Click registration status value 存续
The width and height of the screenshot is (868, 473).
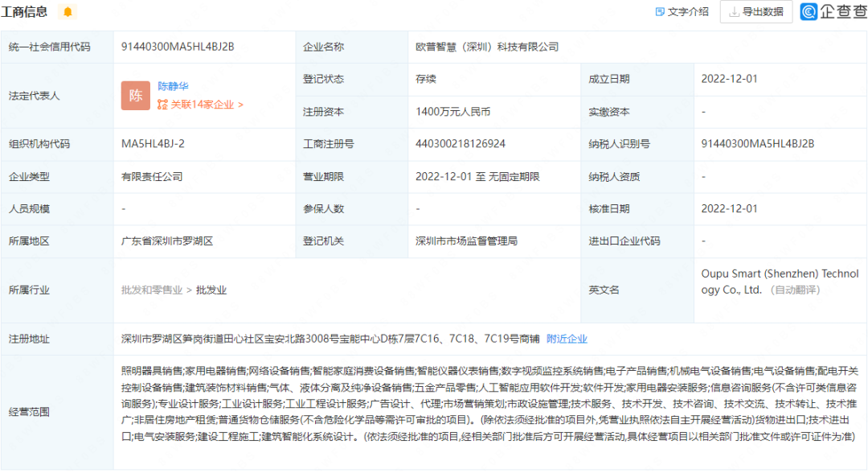pyautogui.click(x=426, y=79)
